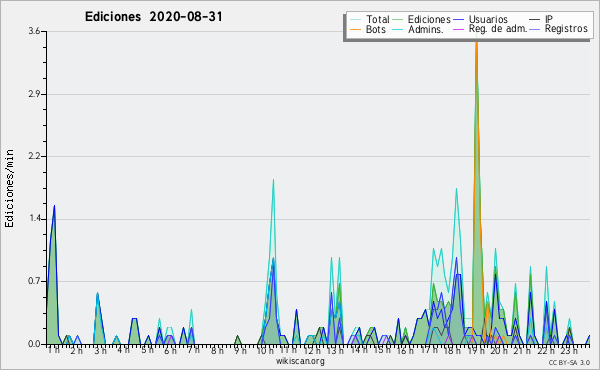600x370 pixels.
Task: Click the 2.9 y-axis value
Action: pos(34,94)
